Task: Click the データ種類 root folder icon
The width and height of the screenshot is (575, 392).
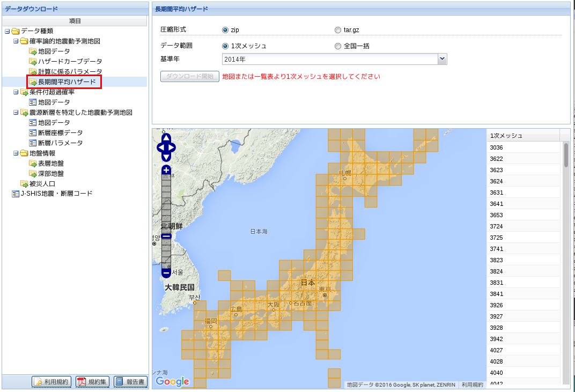Action: (x=16, y=31)
